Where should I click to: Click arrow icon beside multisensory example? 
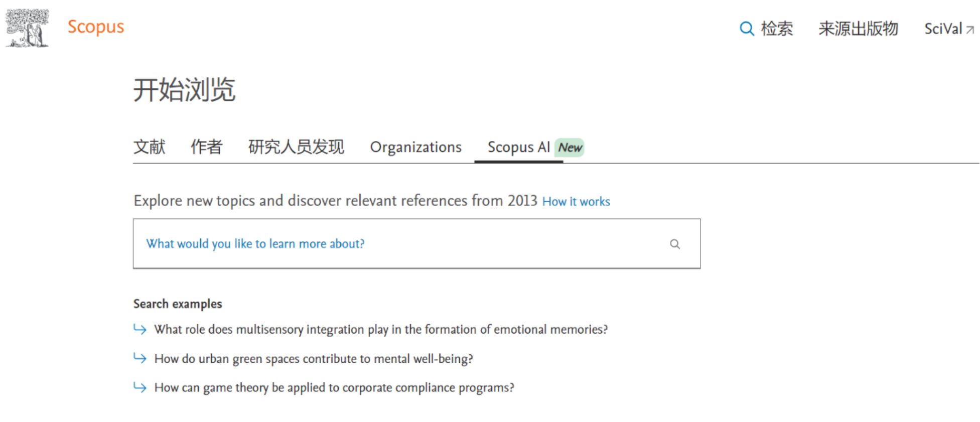pos(140,329)
